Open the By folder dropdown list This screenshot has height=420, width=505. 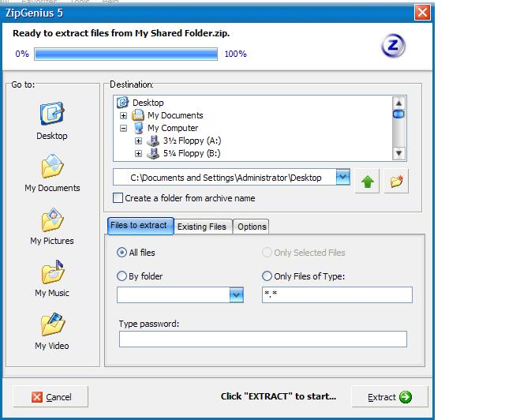237,294
